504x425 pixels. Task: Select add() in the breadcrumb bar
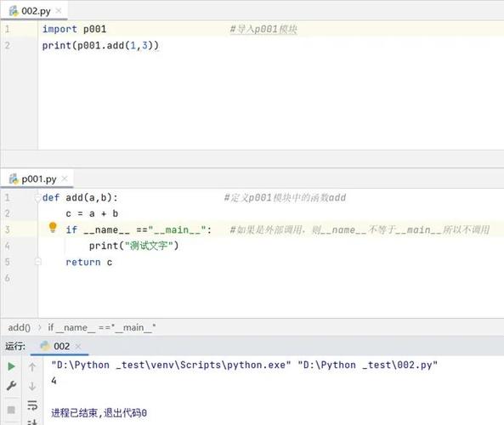pos(20,327)
